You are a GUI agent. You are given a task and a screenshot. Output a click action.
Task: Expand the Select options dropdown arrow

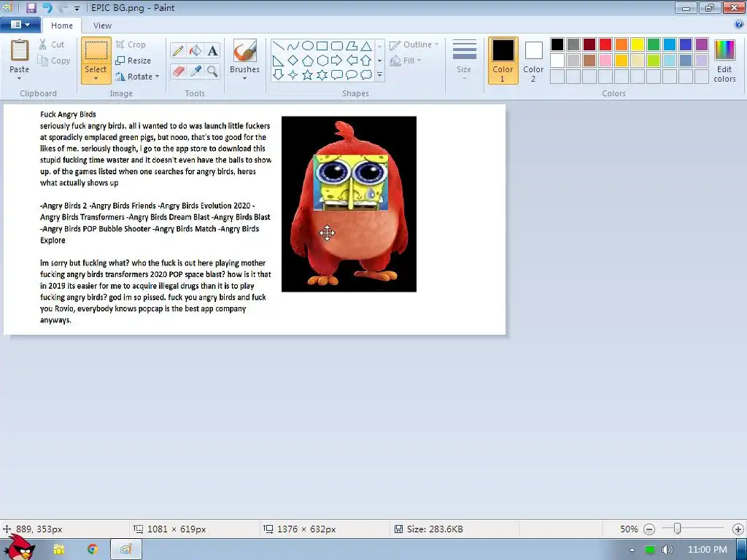[96, 79]
